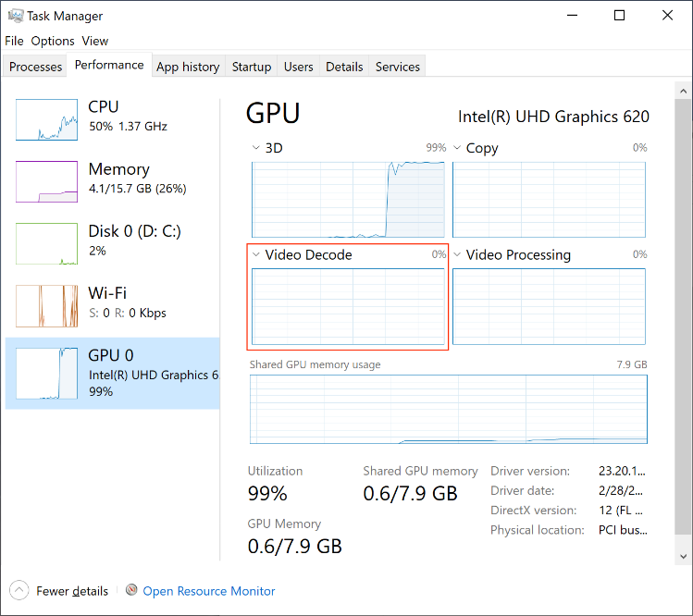The height and width of the screenshot is (616, 693).
Task: Open Resource Monitor link
Action: pyautogui.click(x=209, y=591)
